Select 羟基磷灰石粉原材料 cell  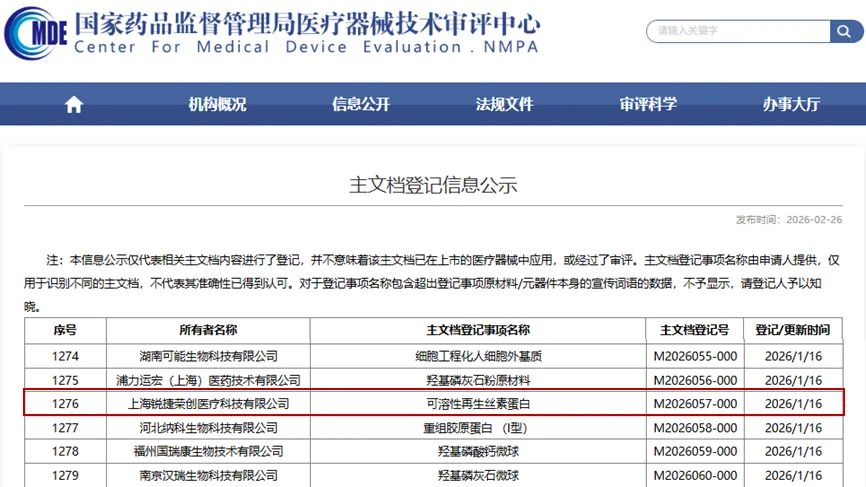(x=478, y=380)
